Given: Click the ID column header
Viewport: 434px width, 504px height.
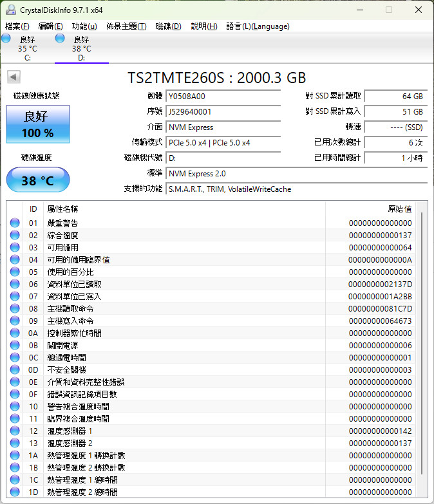Looking at the screenshot, I should pyautogui.click(x=33, y=209).
